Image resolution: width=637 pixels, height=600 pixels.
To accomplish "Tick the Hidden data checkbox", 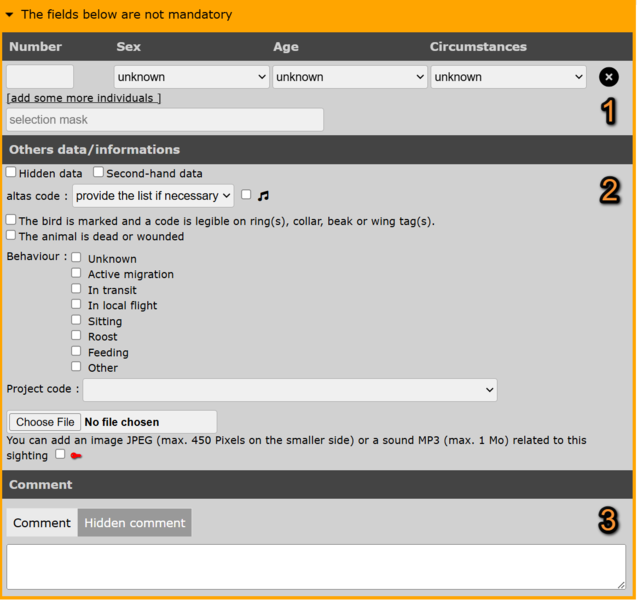I will coord(11,172).
